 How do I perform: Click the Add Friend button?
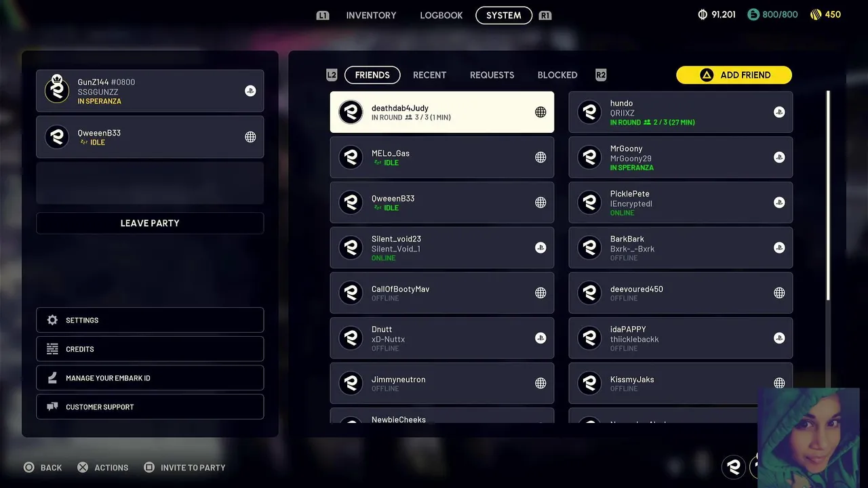click(x=734, y=75)
